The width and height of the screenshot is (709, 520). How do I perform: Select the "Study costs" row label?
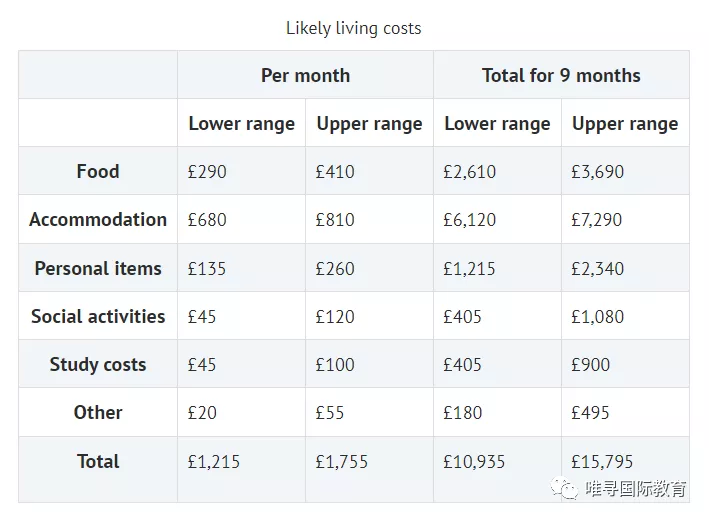pos(98,364)
